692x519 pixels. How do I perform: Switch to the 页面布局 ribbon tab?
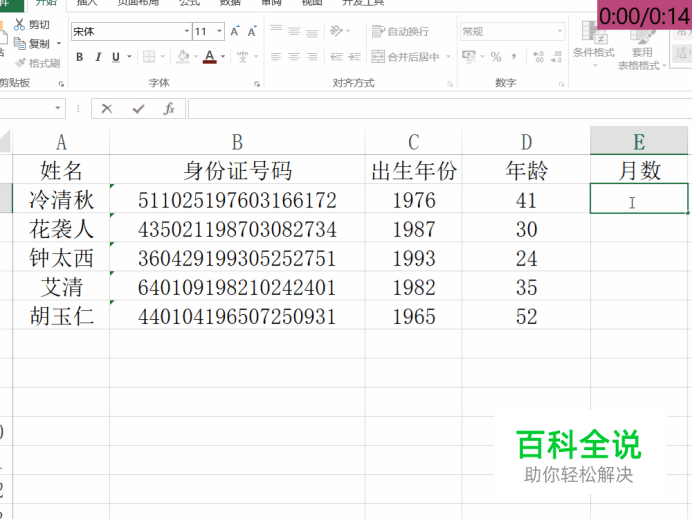coord(138,2)
